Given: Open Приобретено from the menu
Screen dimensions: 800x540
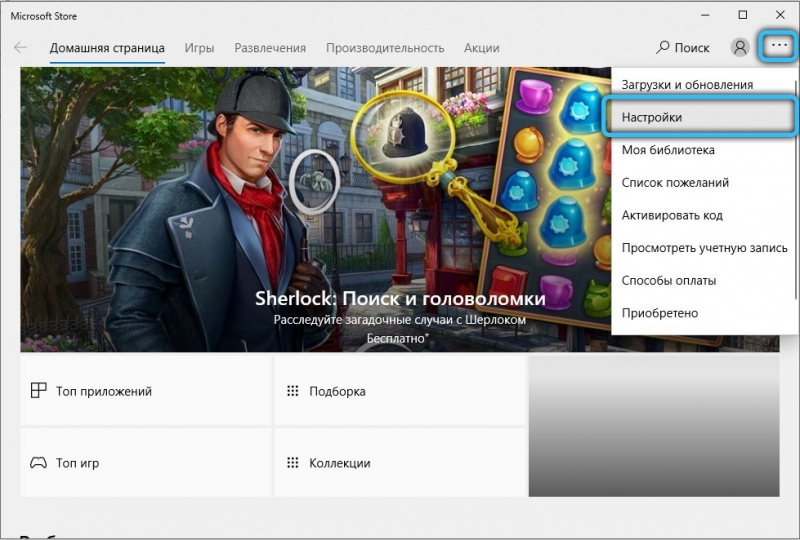Looking at the screenshot, I should coord(704,313).
